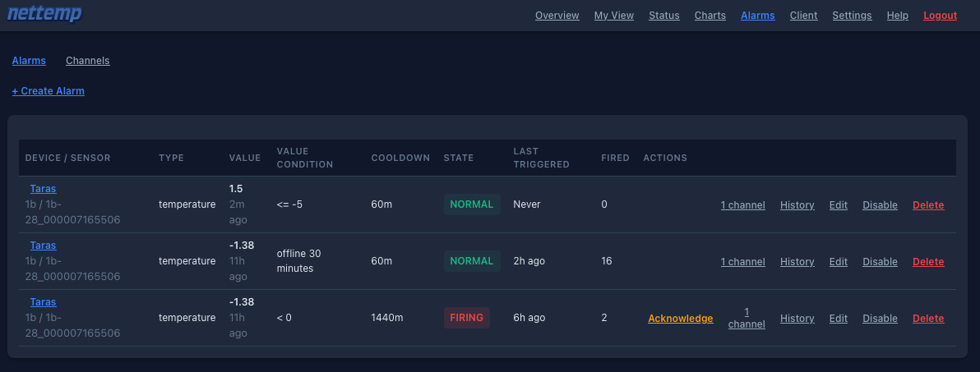Switch to the Channels tab
980x372 pixels.
click(x=87, y=61)
